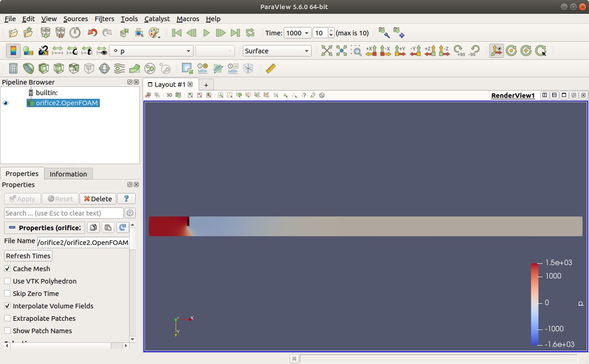This screenshot has height=364, width=589.
Task: Enable Skip Zero Time checkbox
Action: click(x=7, y=293)
